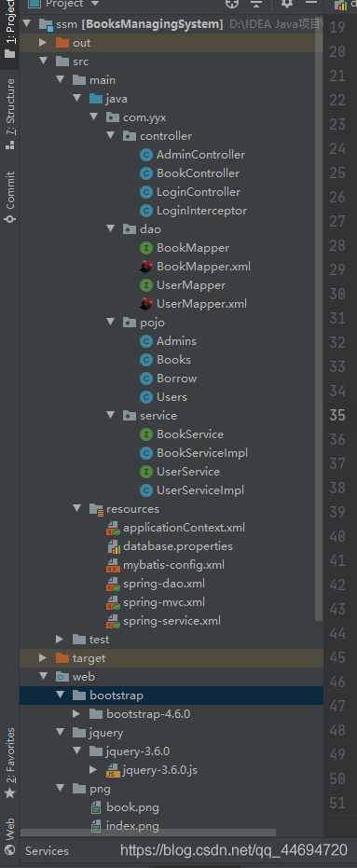Open the Favorites tool tab
This screenshot has height=868, width=357.
tap(9, 764)
